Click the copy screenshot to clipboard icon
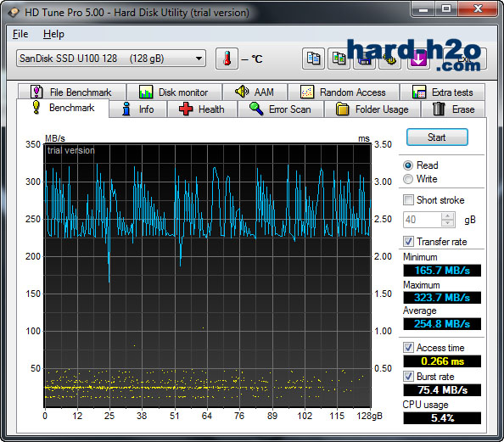The image size is (504, 442). coord(339,59)
